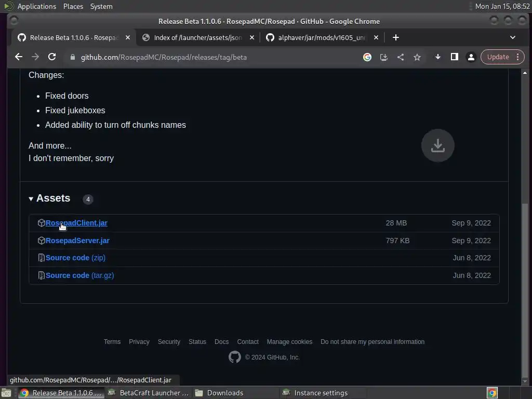
Task: Switch to BetaCraft Launcher in taskbar
Action: [148, 393]
